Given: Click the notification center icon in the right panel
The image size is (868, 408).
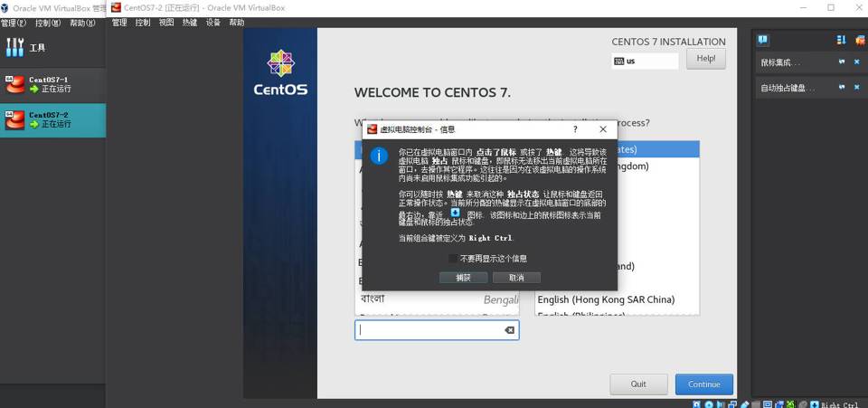Looking at the screenshot, I should point(763,40).
